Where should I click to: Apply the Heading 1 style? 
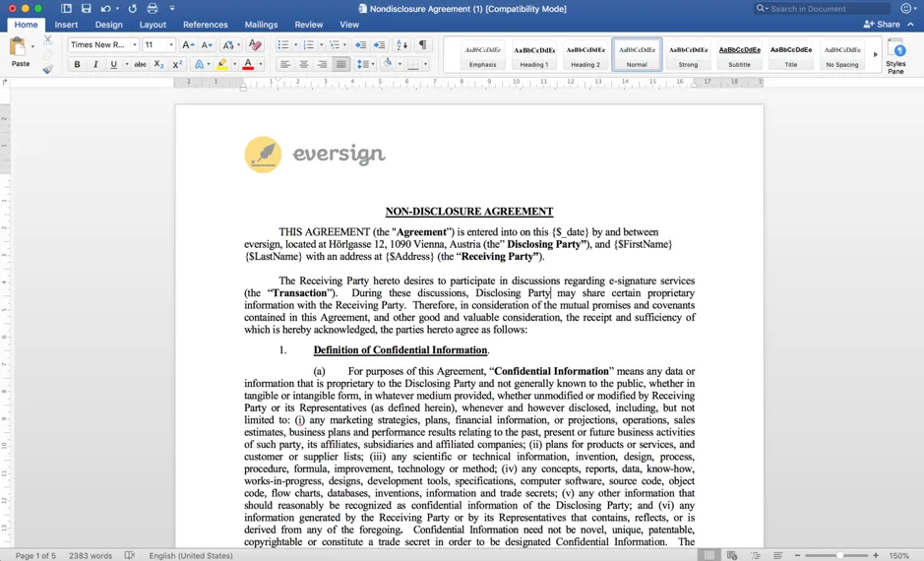coord(534,55)
